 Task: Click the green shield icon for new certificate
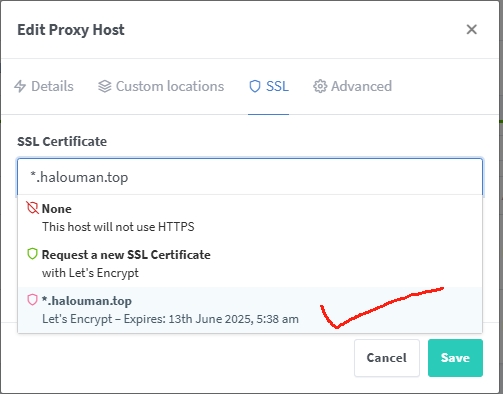coord(32,254)
